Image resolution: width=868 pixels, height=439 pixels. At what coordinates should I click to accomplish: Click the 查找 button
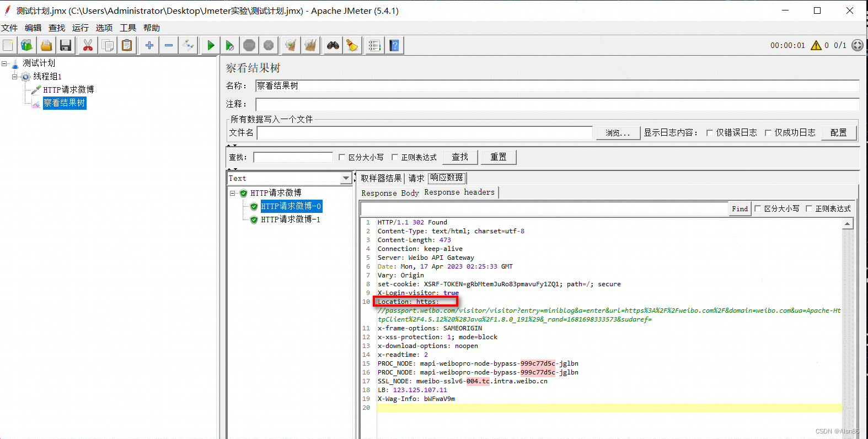click(x=460, y=157)
